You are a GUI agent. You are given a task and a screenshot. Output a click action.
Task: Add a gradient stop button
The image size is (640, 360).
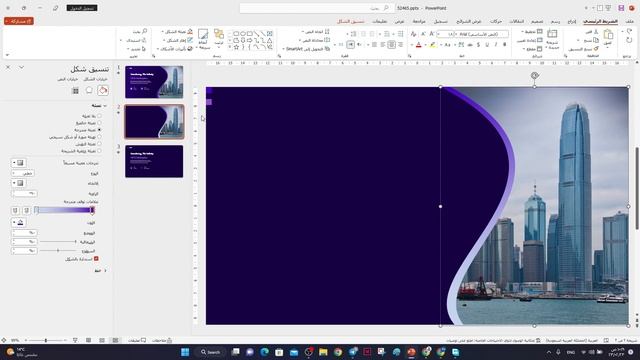tap(27, 210)
